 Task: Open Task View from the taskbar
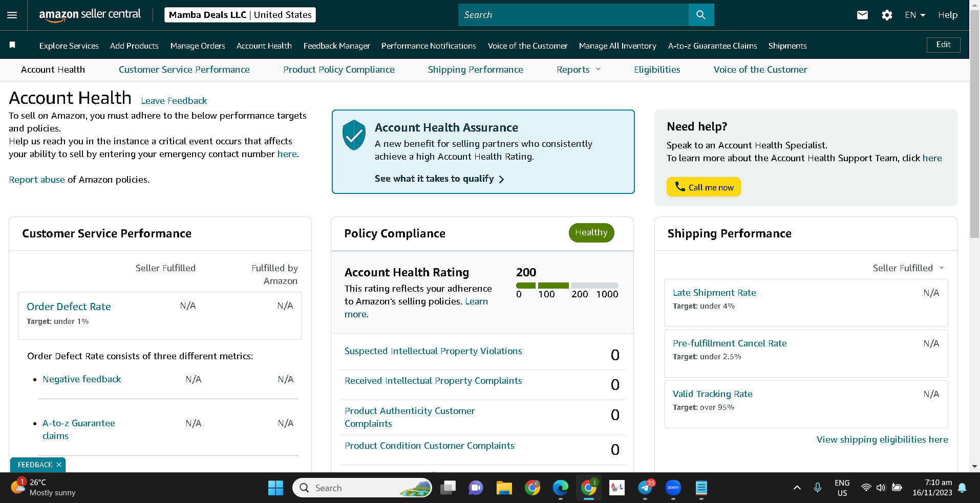pos(448,488)
